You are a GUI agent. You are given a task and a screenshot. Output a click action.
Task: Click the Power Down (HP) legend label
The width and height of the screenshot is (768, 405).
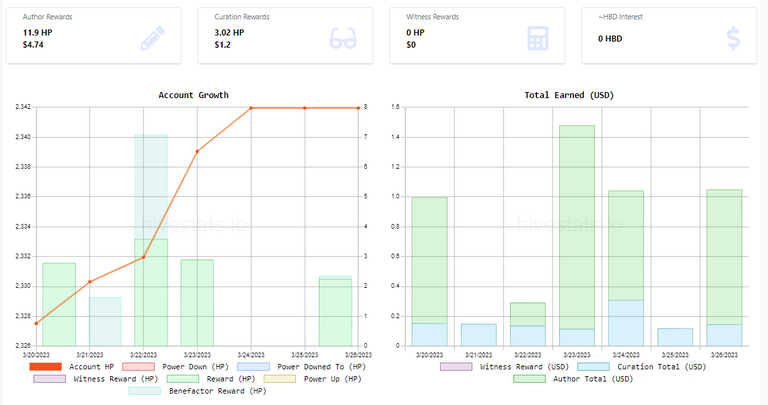pos(195,367)
